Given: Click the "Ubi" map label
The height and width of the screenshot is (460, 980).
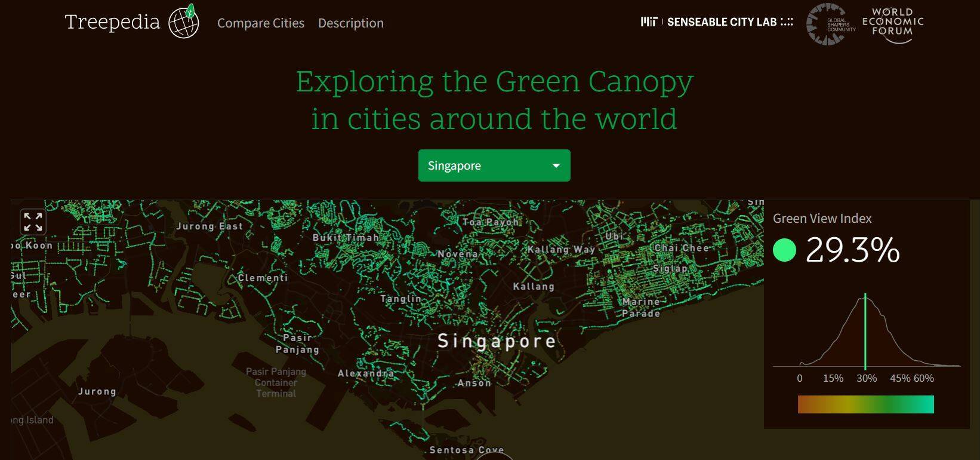Looking at the screenshot, I should [614, 237].
